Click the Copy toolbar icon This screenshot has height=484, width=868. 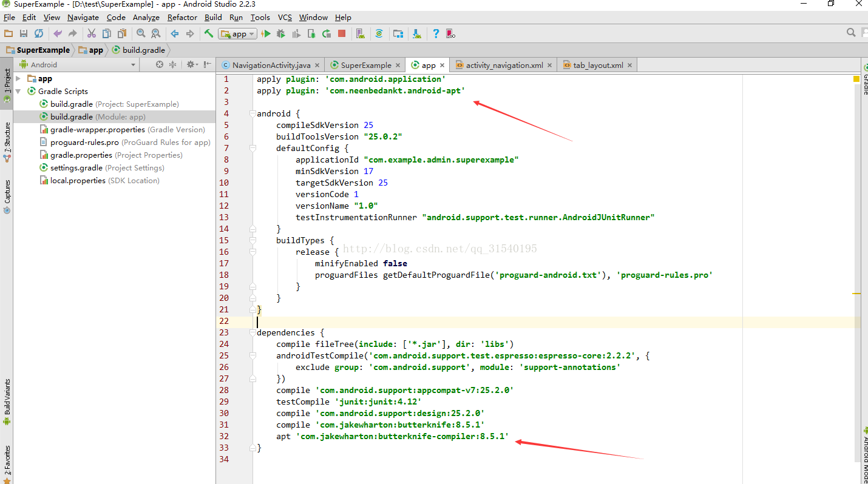coord(107,34)
